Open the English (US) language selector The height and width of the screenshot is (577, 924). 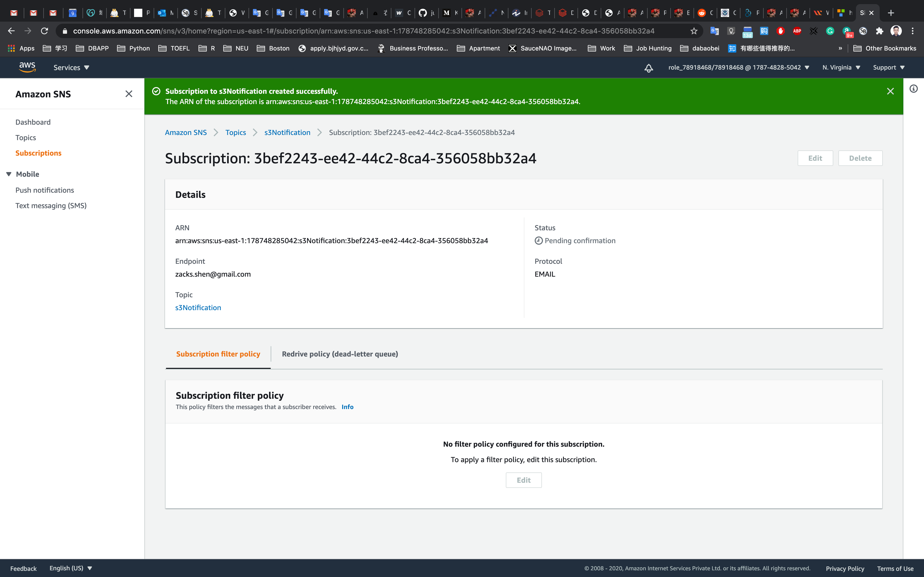[71, 568]
